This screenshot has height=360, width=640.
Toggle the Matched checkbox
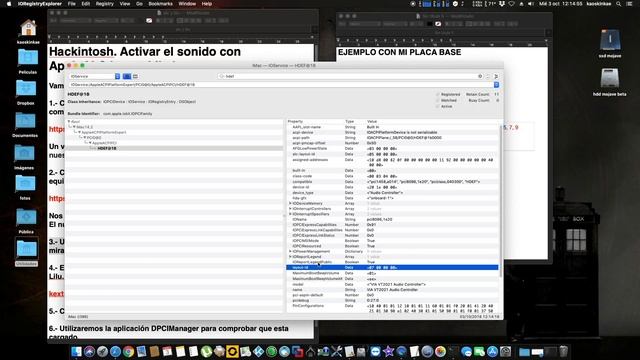point(438,100)
